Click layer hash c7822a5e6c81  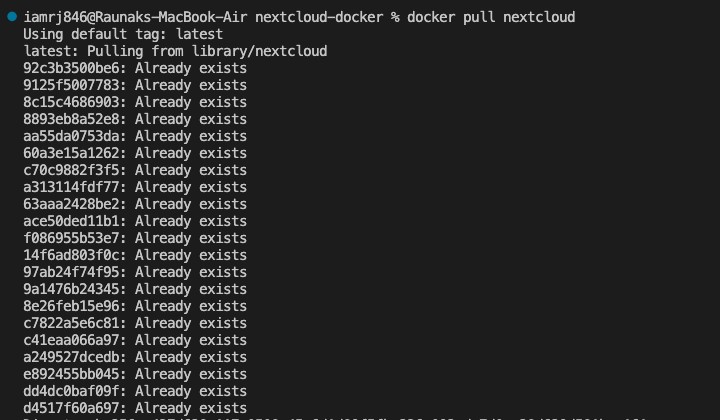tap(74, 323)
